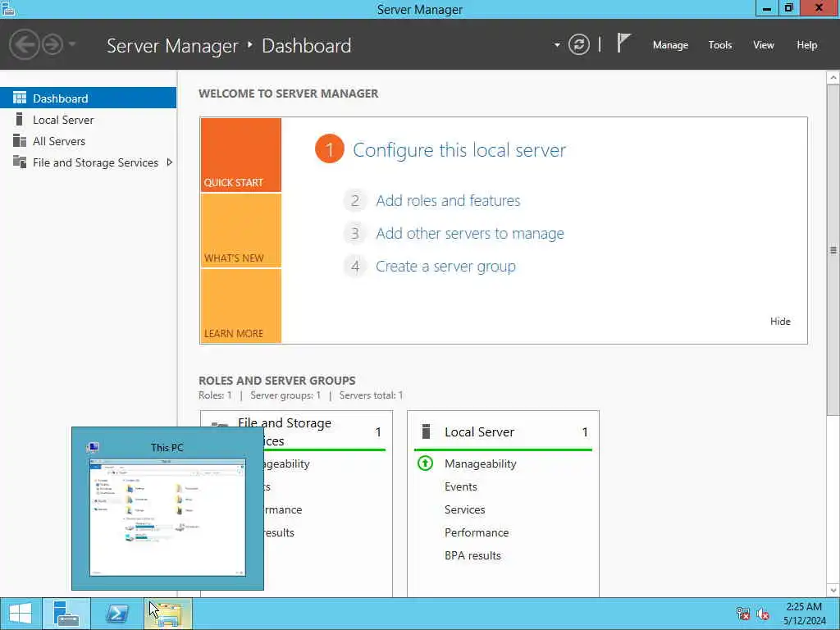This screenshot has height=630, width=840.
Task: Click the Server Manager title bar app icon
Action: pyautogui.click(x=7, y=8)
